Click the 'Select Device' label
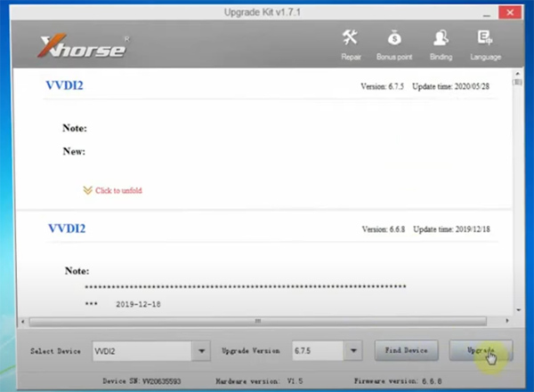The width and height of the screenshot is (534, 392). pyautogui.click(x=55, y=351)
